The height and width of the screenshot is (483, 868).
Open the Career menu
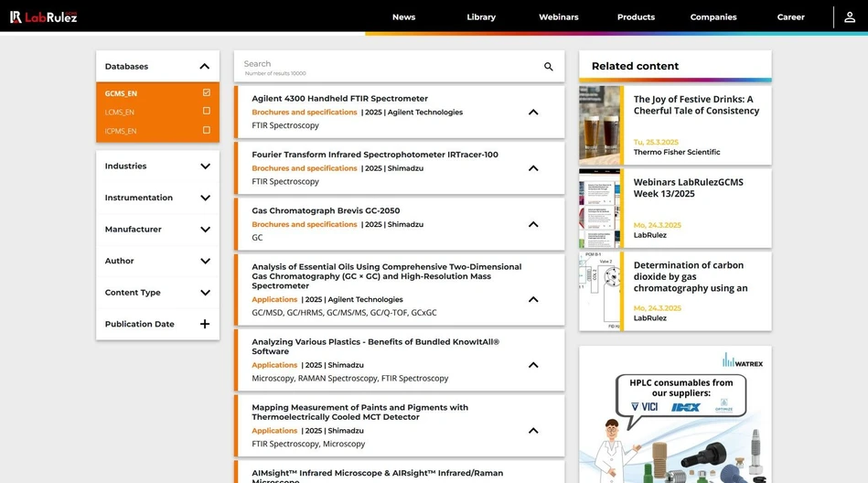tap(790, 17)
